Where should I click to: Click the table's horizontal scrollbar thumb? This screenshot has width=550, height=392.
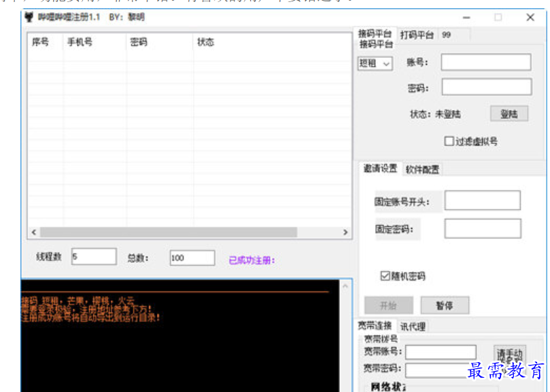pyautogui.click(x=169, y=232)
